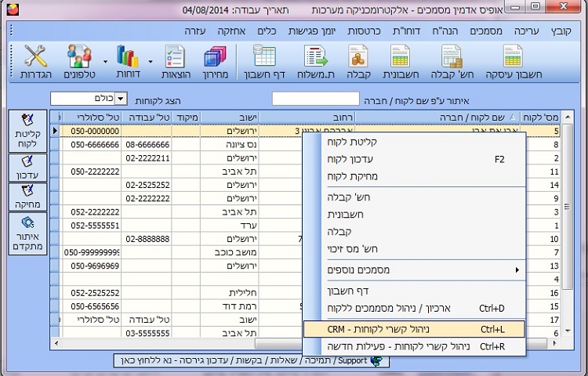Open the כלים menu
The width and height of the screenshot is (588, 376).
(x=267, y=31)
